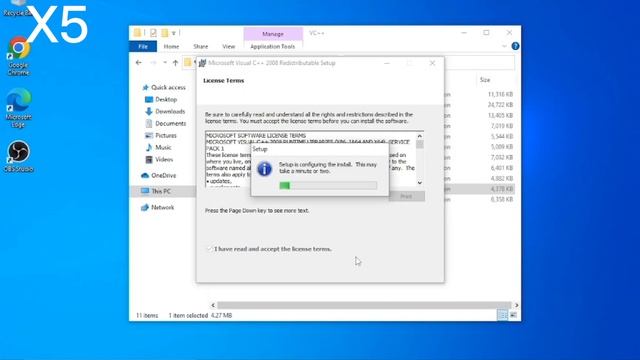
Task: Switch to the View ribbon tab
Action: tap(229, 47)
